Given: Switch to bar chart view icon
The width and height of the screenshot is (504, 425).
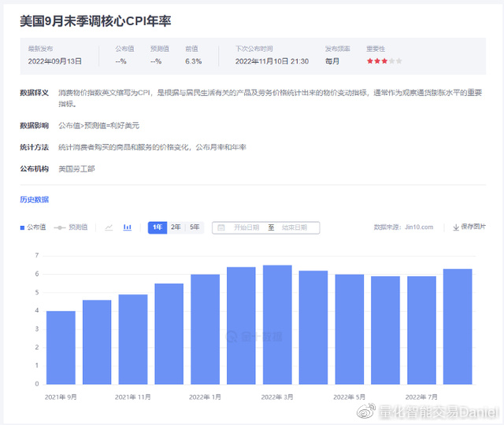Looking at the screenshot, I should click(x=128, y=227).
